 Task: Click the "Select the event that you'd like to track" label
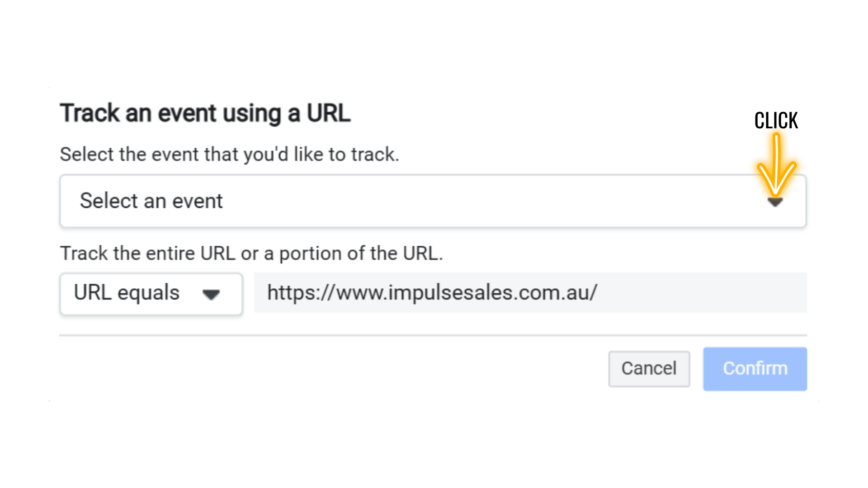pos(230,155)
